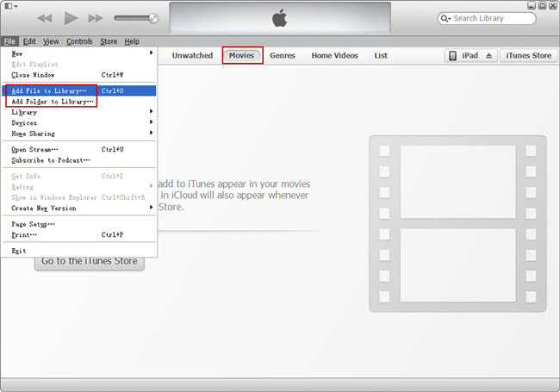The height and width of the screenshot is (392, 560).
Task: Open the File menu
Action: click(x=9, y=41)
